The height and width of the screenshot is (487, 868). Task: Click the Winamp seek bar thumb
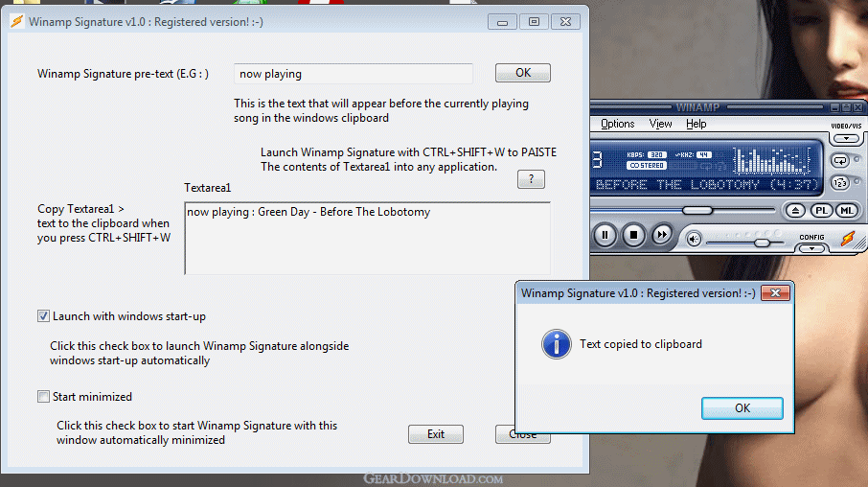click(697, 210)
